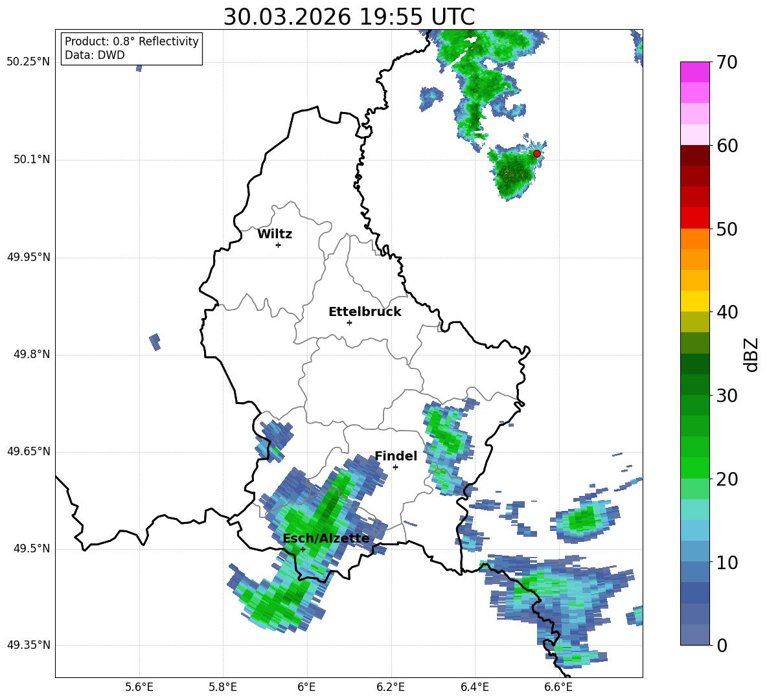Click the 6.2°E longitude label
Screen dimensions: 767x700
click(x=391, y=688)
